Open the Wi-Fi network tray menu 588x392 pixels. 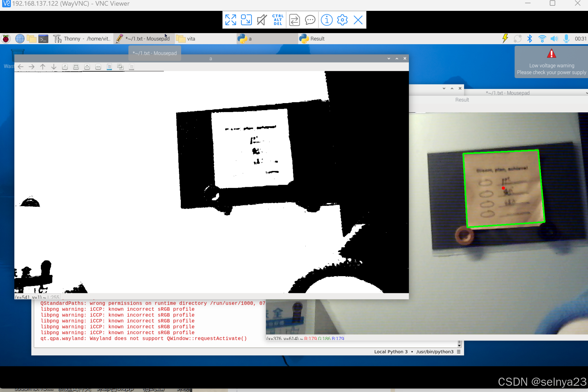coord(542,39)
